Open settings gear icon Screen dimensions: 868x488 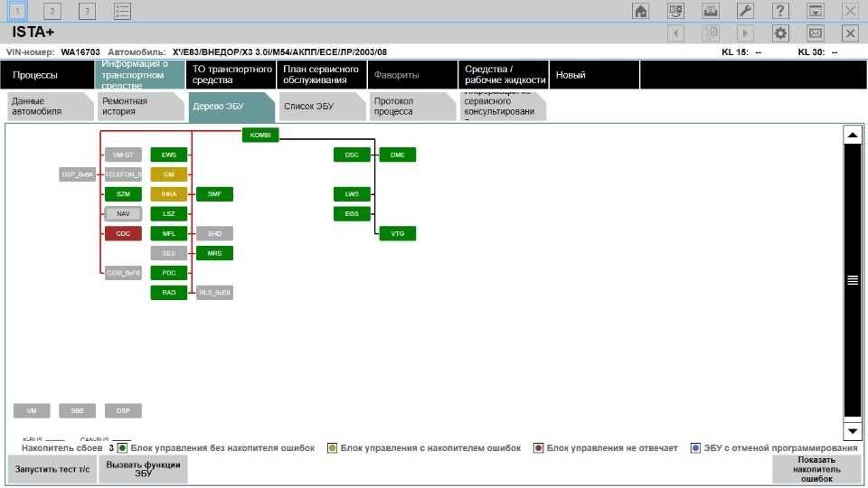780,33
